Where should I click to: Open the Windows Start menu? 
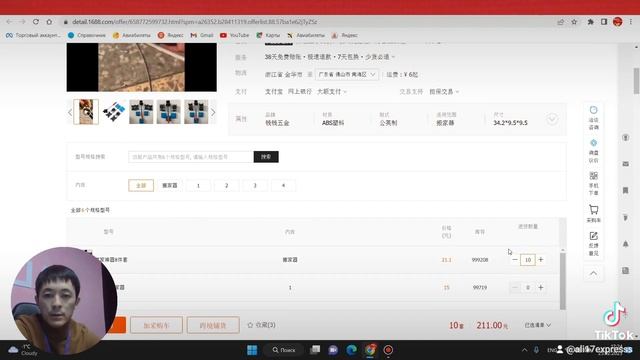(252, 350)
